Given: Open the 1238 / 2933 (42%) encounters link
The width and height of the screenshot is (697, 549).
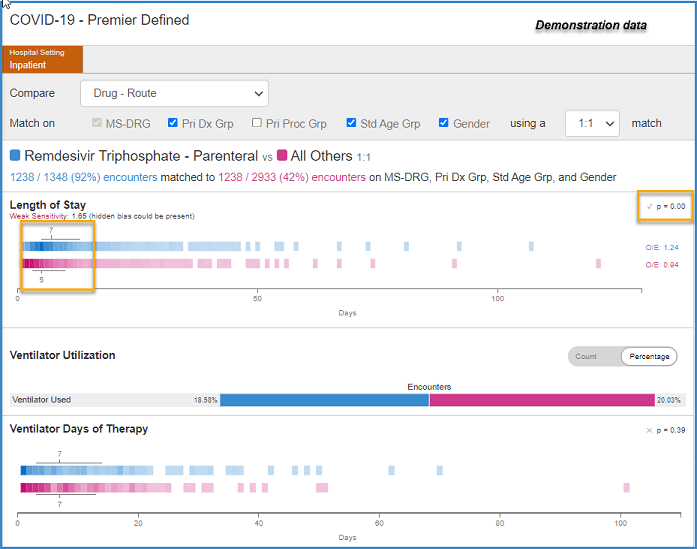Looking at the screenshot, I should 292,177.
